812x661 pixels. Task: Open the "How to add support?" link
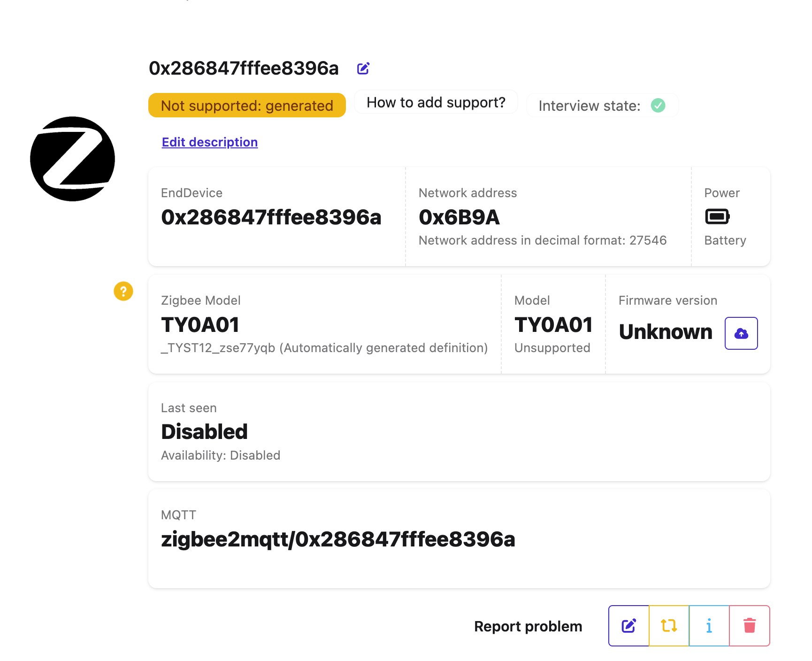pyautogui.click(x=436, y=102)
